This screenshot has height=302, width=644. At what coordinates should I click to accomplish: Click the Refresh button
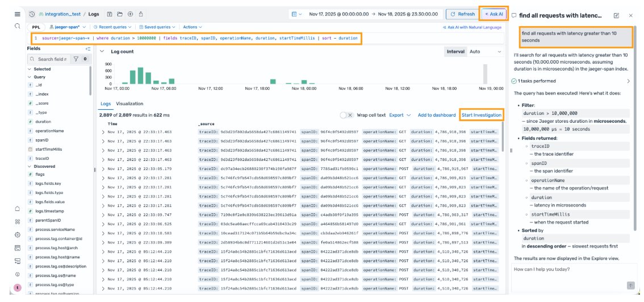[462, 14]
